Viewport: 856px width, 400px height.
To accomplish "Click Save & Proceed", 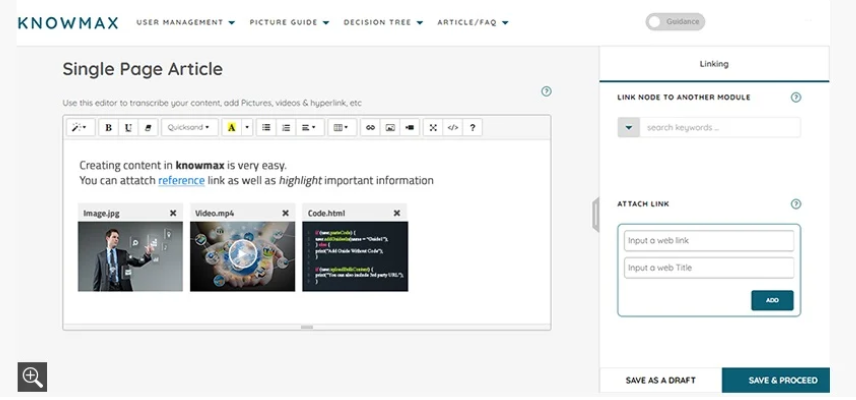I will [776, 380].
